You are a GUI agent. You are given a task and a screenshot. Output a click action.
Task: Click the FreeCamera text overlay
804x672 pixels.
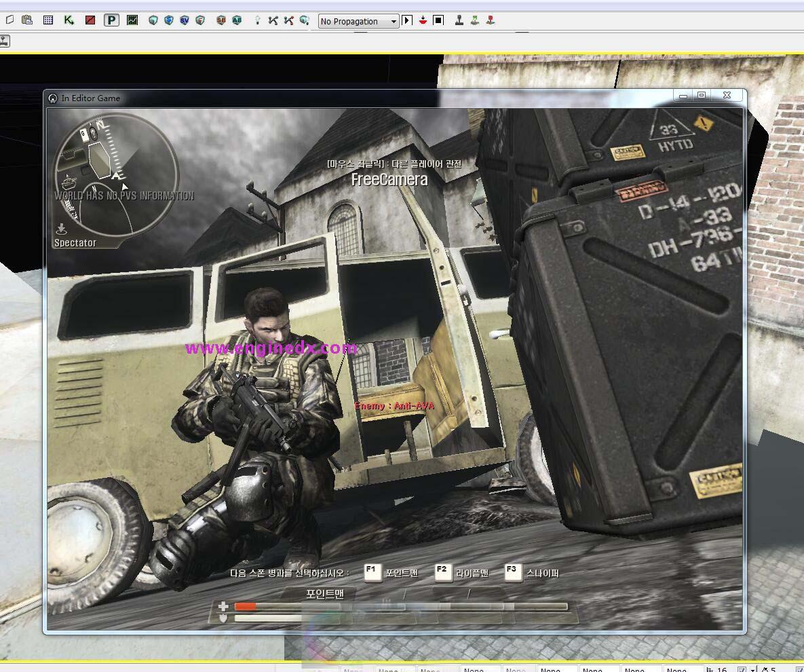tap(389, 180)
